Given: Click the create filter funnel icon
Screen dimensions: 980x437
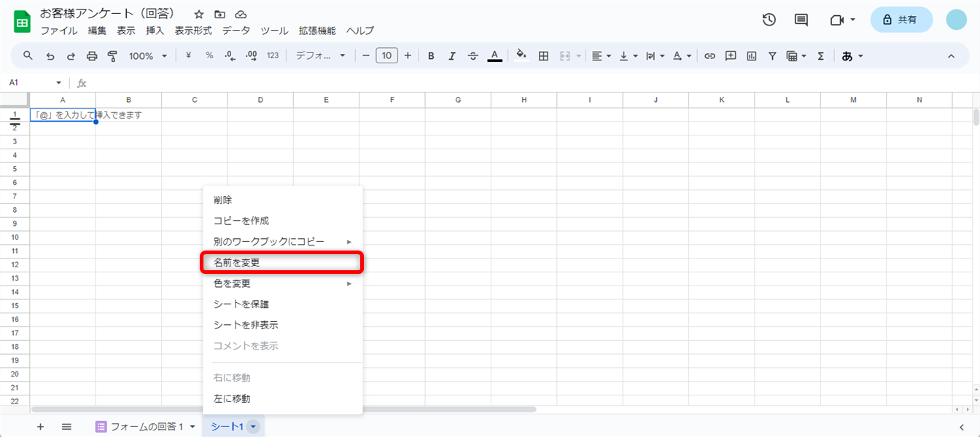Looking at the screenshot, I should click(772, 56).
